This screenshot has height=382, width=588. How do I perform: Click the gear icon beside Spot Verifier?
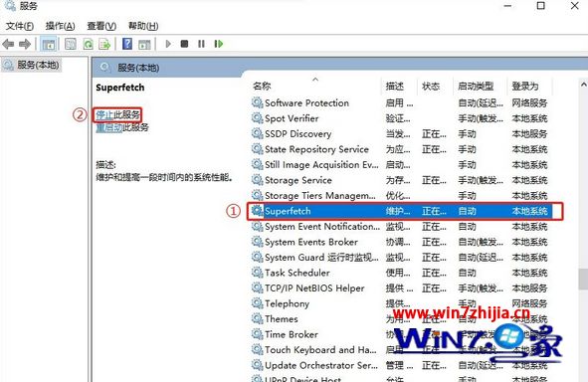[x=257, y=118]
